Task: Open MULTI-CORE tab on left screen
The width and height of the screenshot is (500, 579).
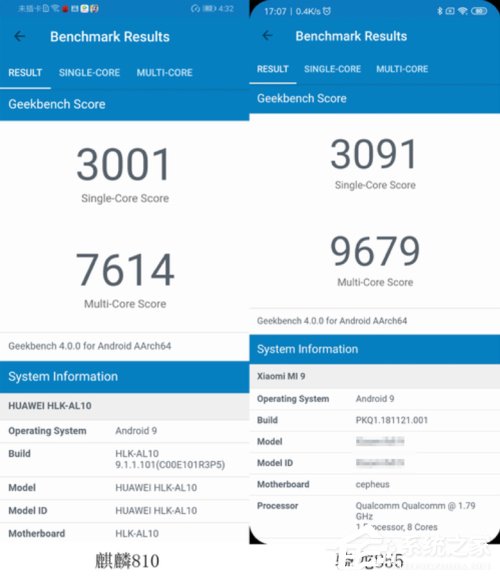Action: point(164,72)
